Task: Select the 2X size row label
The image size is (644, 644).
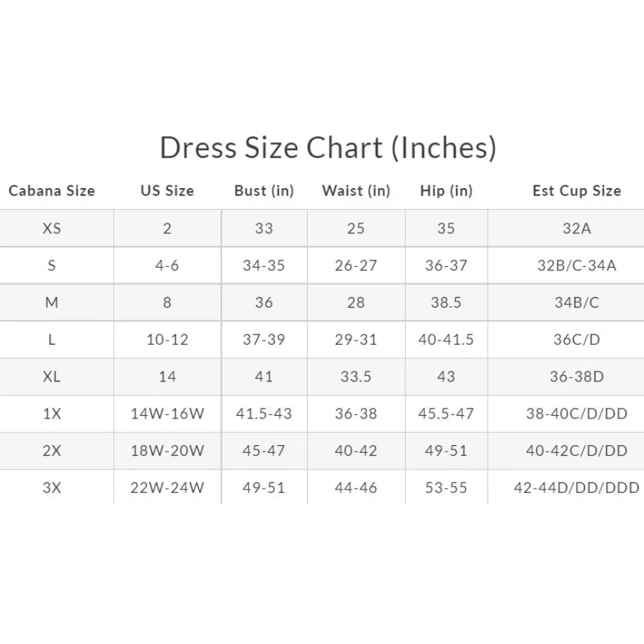Action: click(52, 451)
